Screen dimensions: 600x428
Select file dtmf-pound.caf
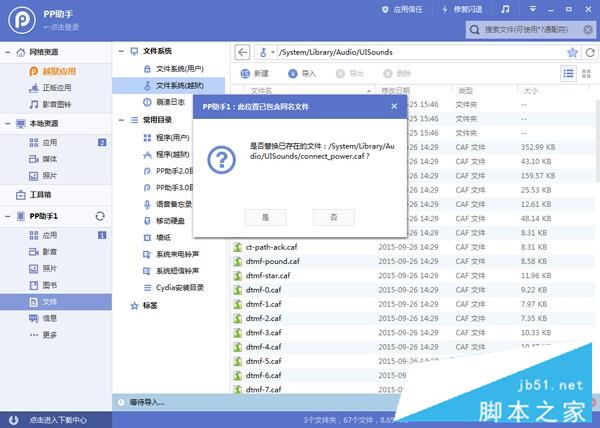click(x=273, y=261)
